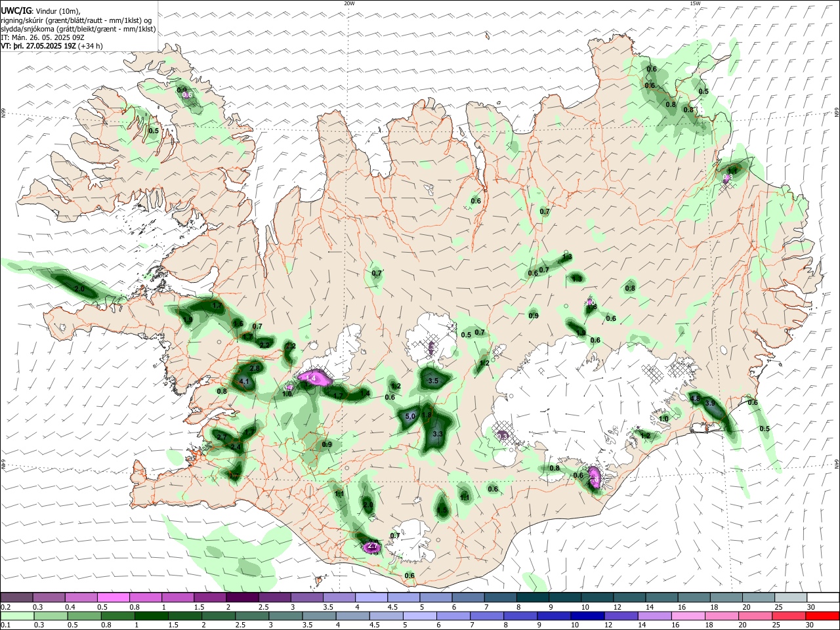The width and height of the screenshot is (840, 630).
Task: Select the 2.7 label on the southern pink patch
Action: (373, 546)
